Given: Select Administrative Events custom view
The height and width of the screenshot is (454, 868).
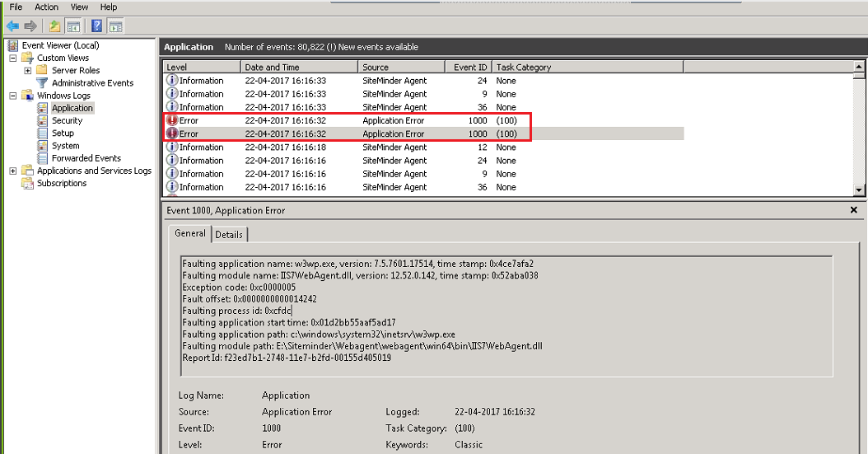Looking at the screenshot, I should coord(92,83).
